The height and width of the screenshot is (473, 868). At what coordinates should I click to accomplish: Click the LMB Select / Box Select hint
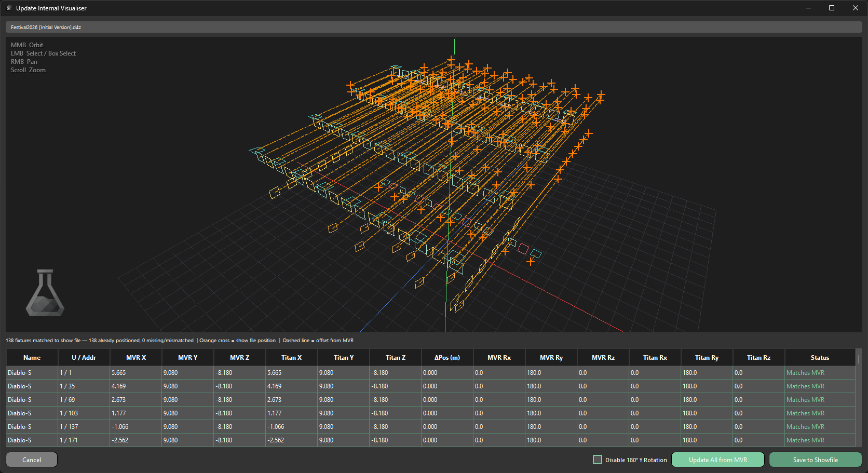[43, 53]
